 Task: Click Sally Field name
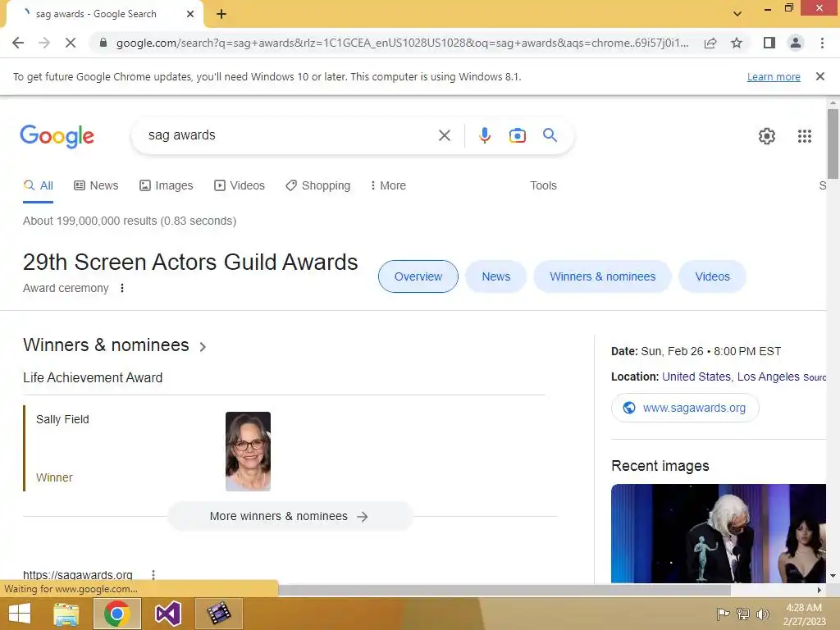click(62, 419)
